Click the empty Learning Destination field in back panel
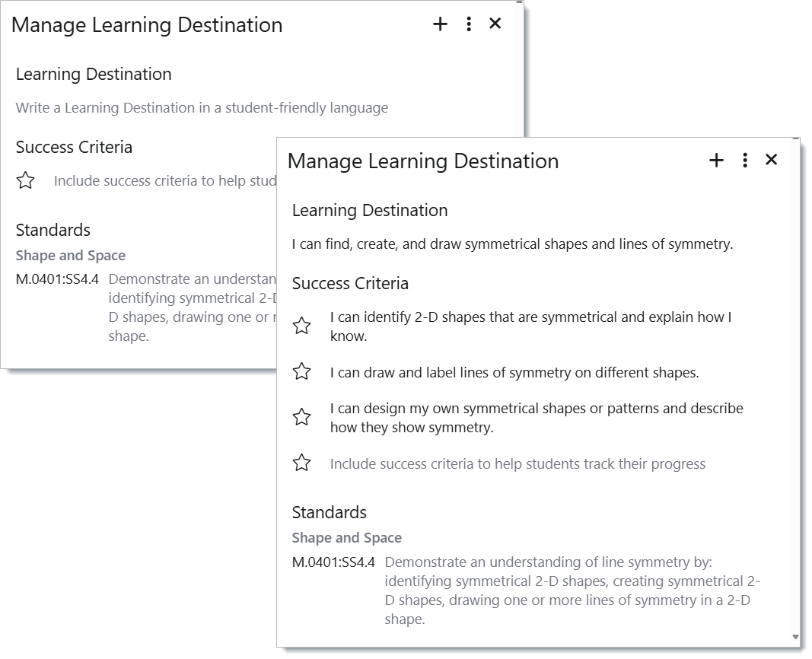Image resolution: width=812 pixels, height=659 pixels. pyautogui.click(x=202, y=108)
